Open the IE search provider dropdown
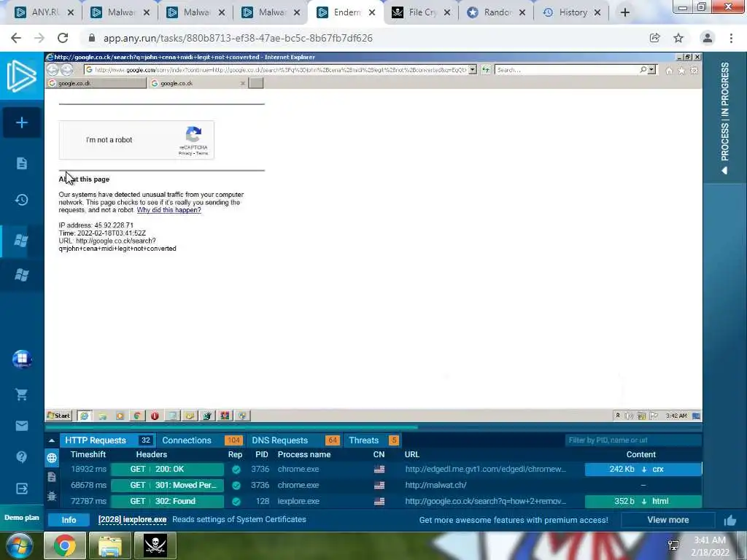This screenshot has height=560, width=747. 651,70
